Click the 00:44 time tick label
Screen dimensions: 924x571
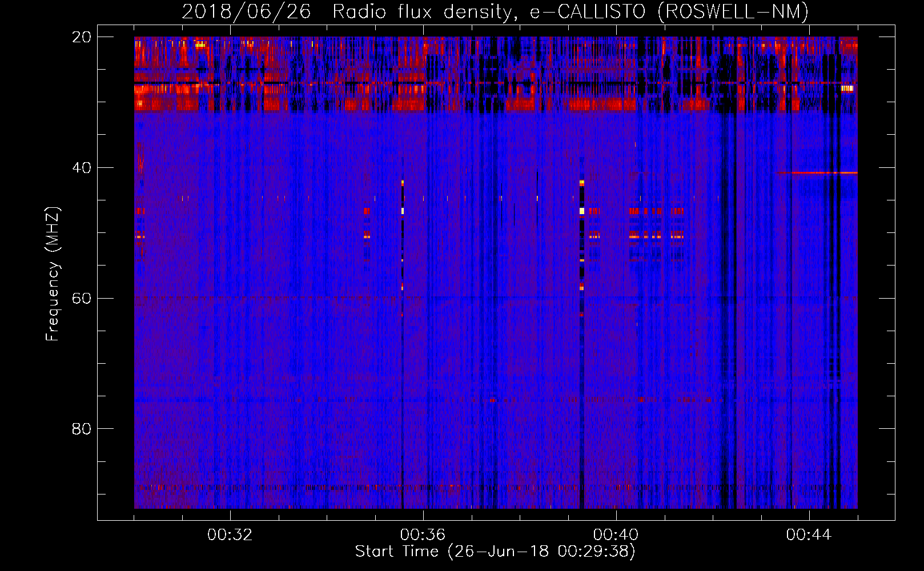click(809, 535)
